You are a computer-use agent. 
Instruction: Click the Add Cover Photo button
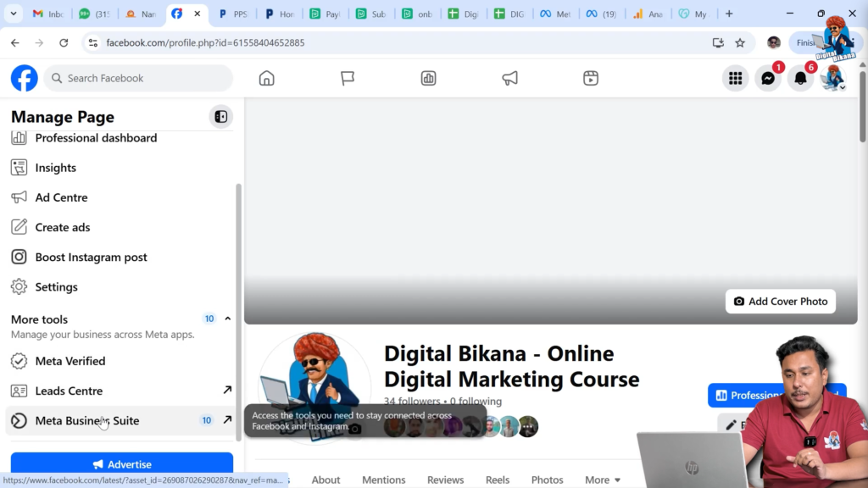pyautogui.click(x=779, y=301)
